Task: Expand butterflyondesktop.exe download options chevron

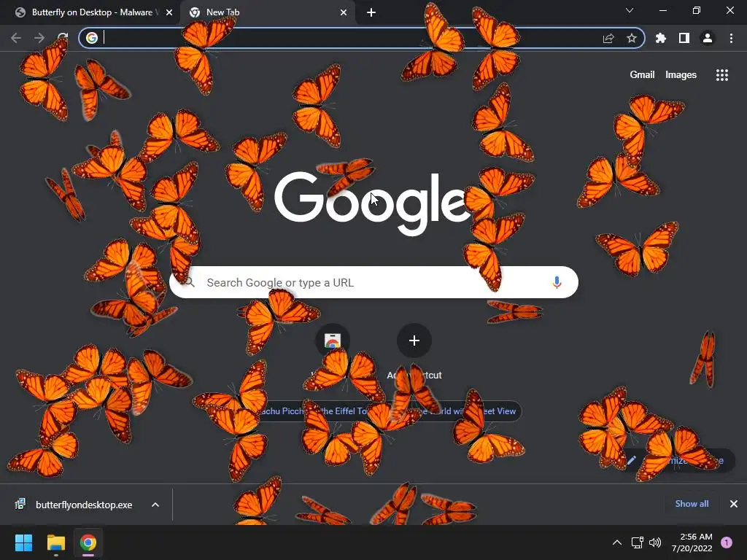Action: [155, 505]
